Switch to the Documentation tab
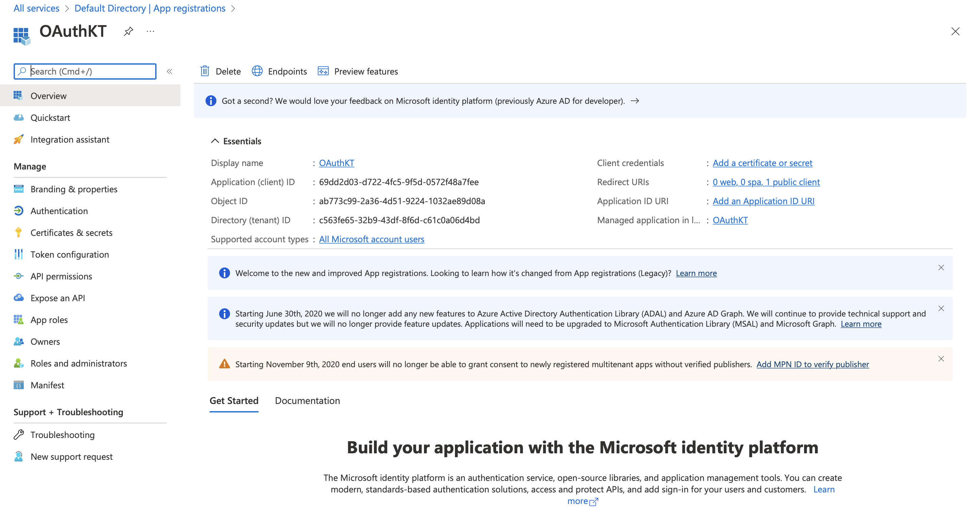The height and width of the screenshot is (520, 980). point(307,401)
